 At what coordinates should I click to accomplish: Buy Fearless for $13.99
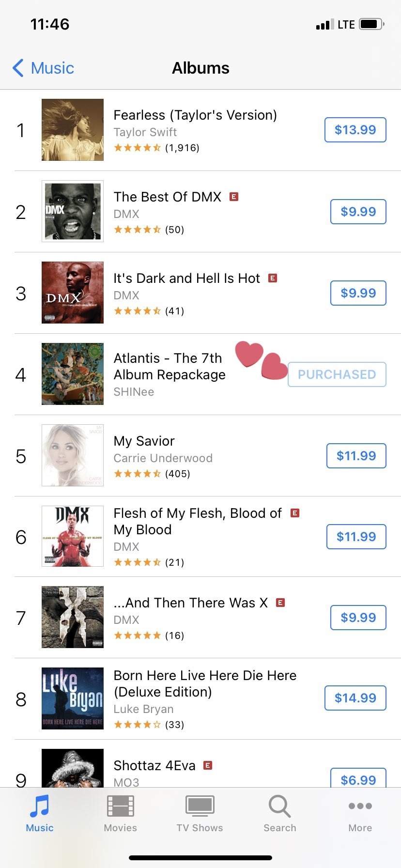(355, 130)
